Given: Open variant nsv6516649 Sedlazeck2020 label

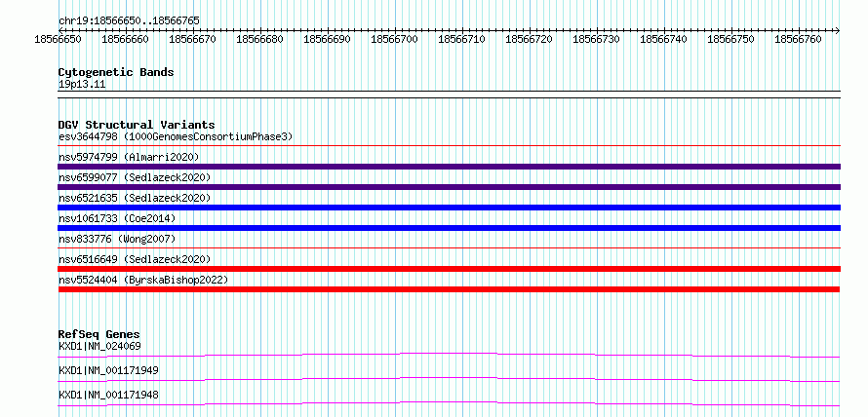Looking at the screenshot, I should tap(135, 259).
